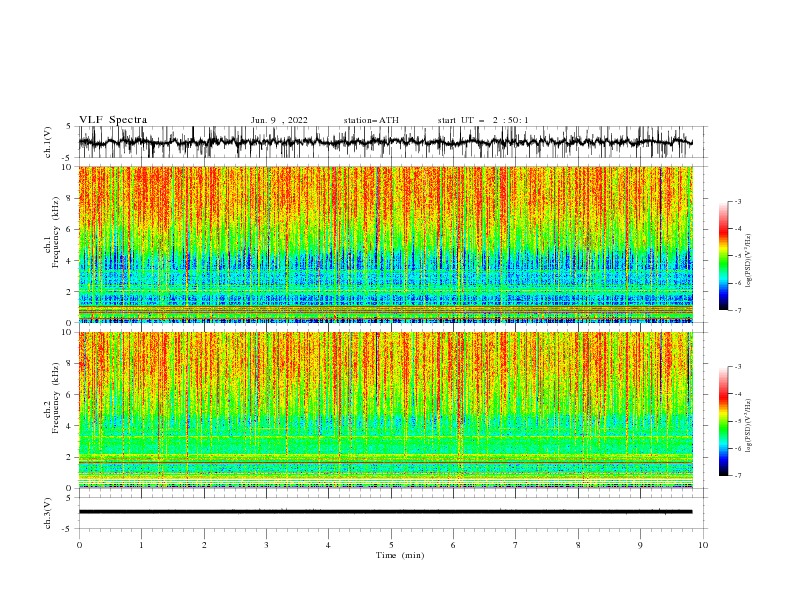The image size is (792, 612).
Task: Click the time axis tick label "2"
Action: 204,545
